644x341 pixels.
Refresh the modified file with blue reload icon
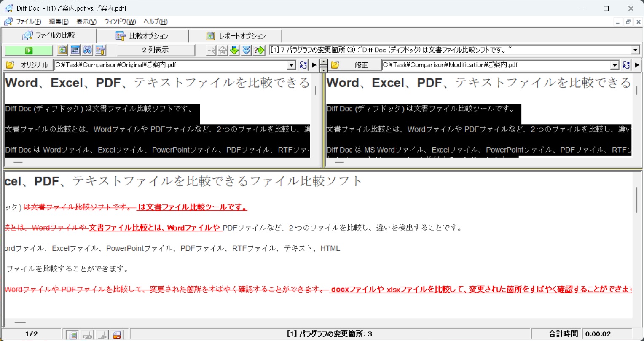[626, 65]
